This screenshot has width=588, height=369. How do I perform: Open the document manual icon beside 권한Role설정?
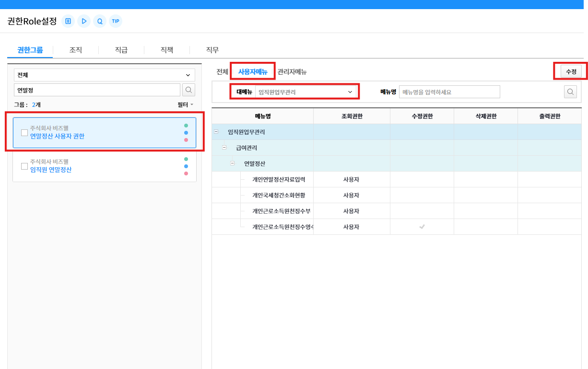click(x=68, y=21)
